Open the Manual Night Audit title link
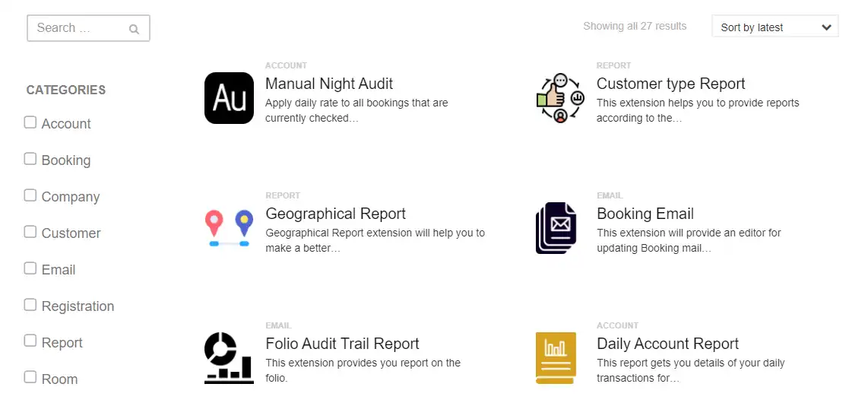 329,84
